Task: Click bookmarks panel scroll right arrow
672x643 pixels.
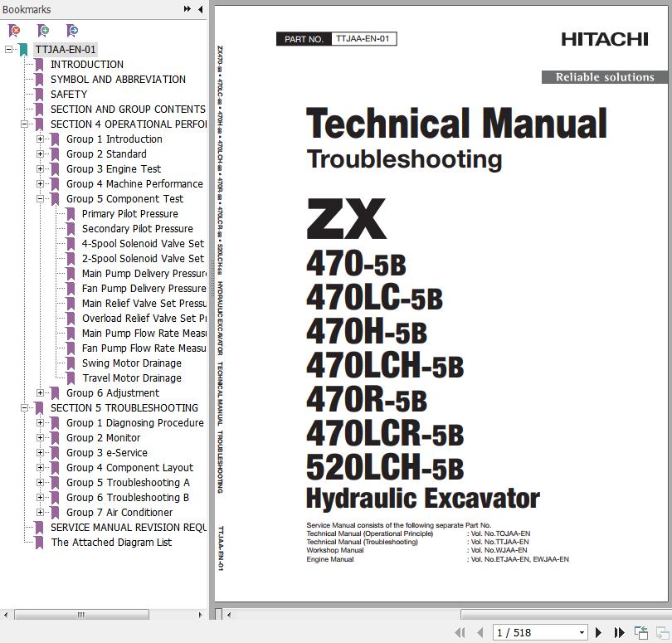Action: point(200,615)
